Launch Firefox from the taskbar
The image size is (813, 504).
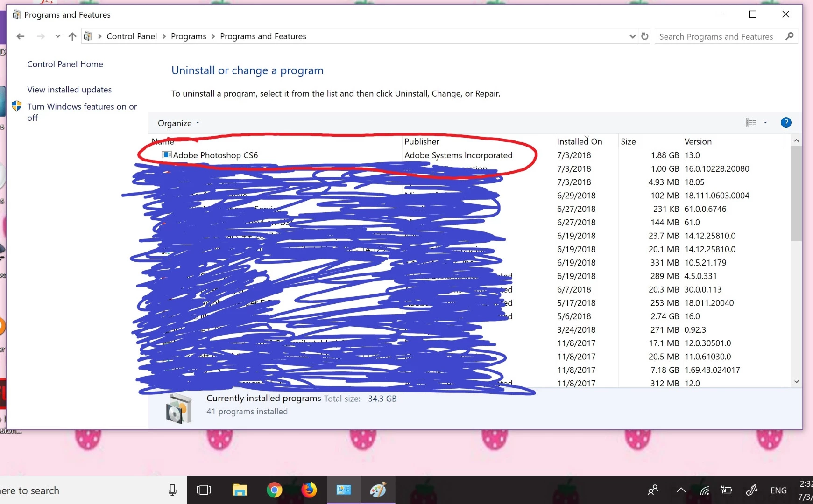coord(309,490)
